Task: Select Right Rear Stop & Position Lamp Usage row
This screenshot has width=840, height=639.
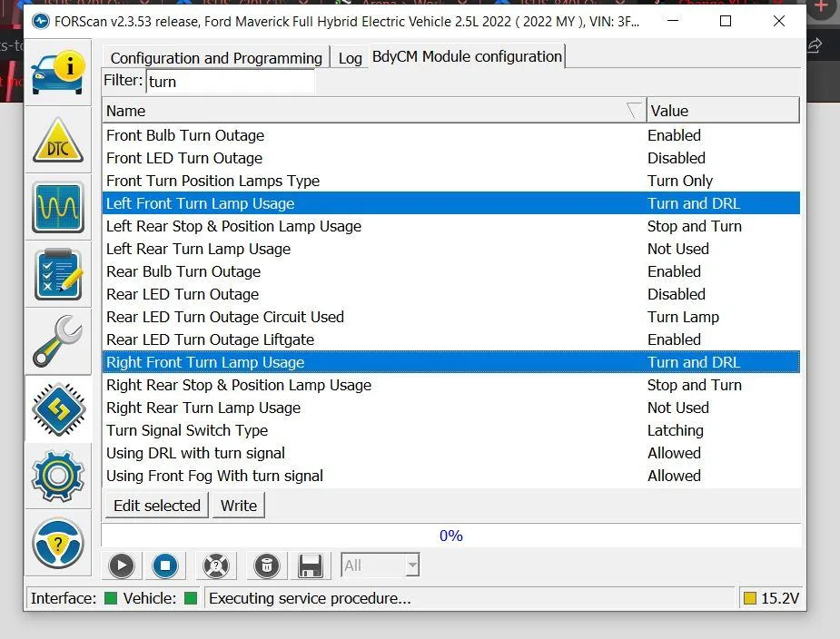Action: (x=451, y=385)
